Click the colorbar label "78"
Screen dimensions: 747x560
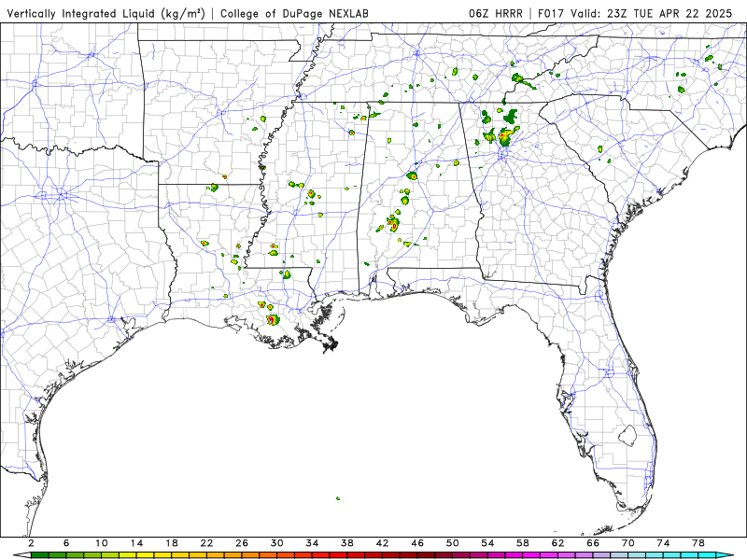click(698, 543)
